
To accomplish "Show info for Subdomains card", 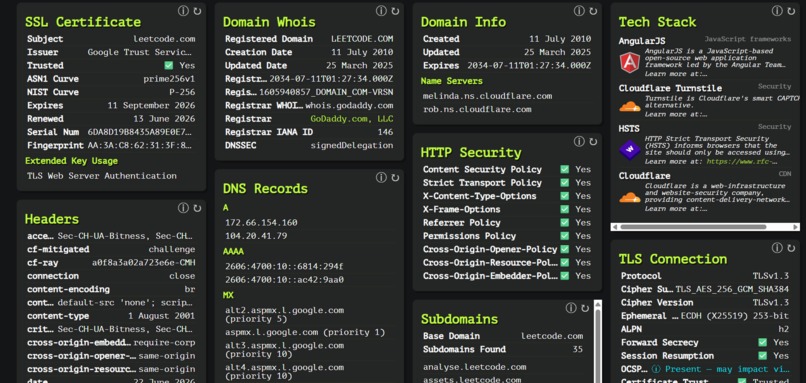I will [x=571, y=308].
